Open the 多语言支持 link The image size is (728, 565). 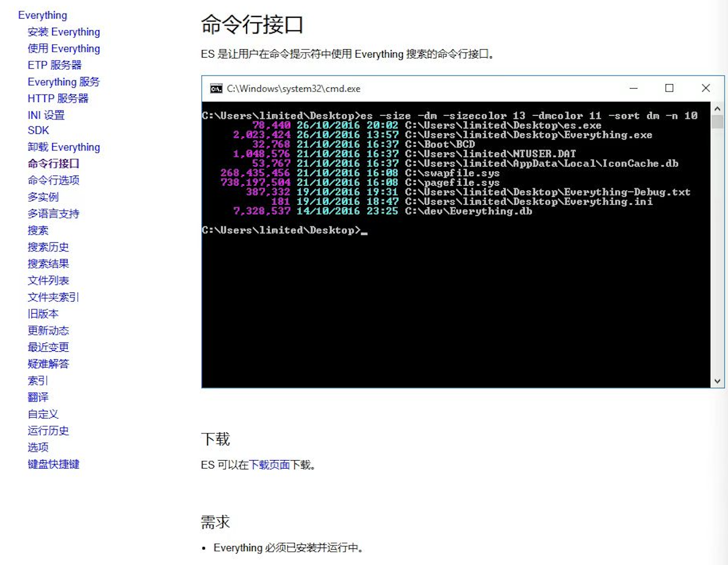coord(53,214)
